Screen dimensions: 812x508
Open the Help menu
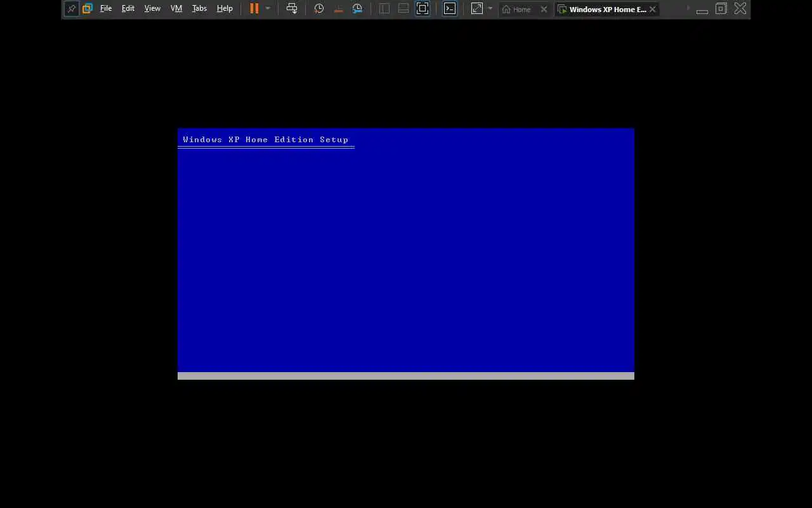(x=225, y=9)
